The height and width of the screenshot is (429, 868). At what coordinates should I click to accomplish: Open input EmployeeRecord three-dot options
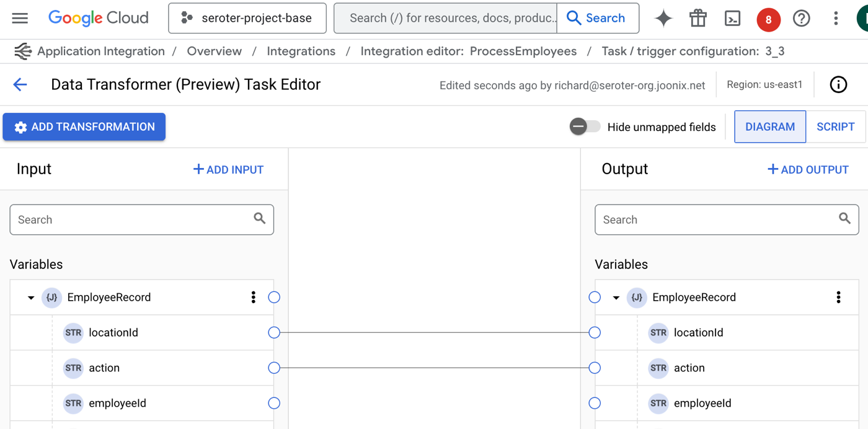[253, 298]
